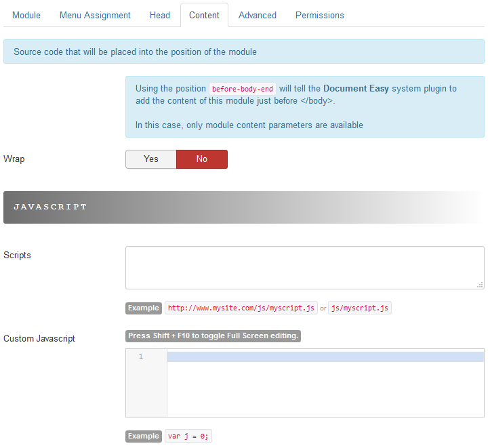The height and width of the screenshot is (448, 490).
Task: Set Wrap to Yes
Action: click(150, 159)
